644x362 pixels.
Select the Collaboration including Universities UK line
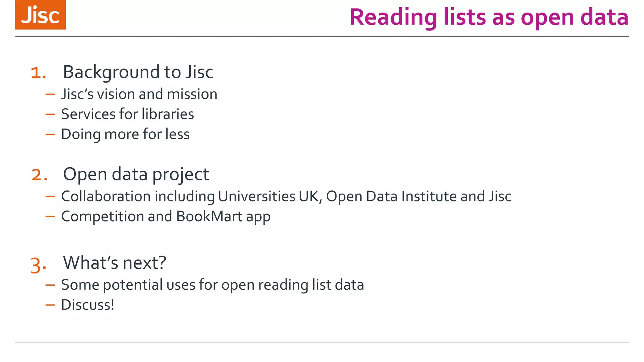(x=286, y=196)
